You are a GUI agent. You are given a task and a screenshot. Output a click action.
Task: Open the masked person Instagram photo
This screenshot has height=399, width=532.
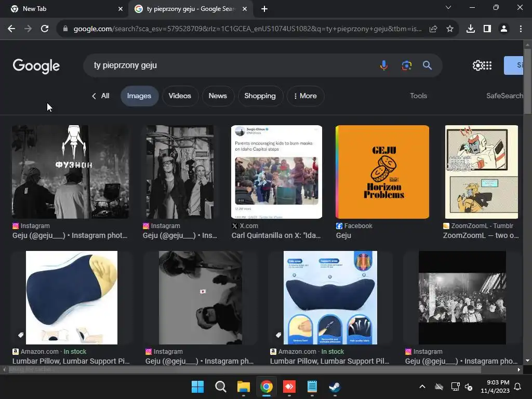(x=201, y=298)
